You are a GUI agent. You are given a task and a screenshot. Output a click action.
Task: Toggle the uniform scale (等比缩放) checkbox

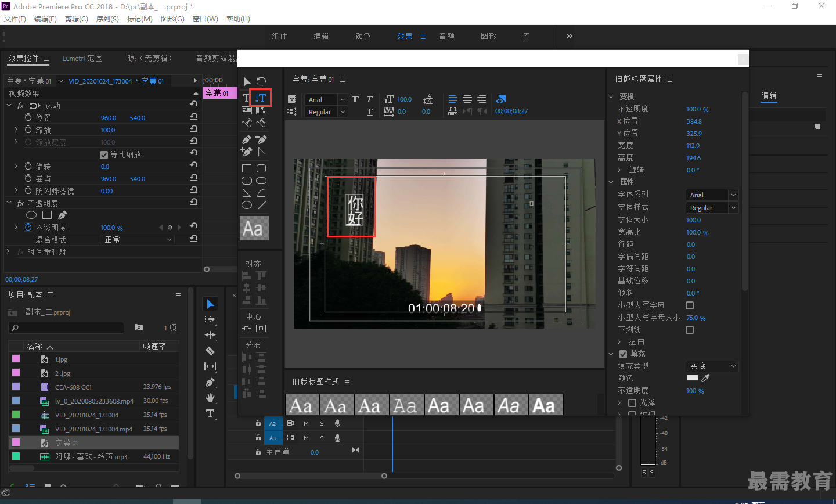(104, 154)
